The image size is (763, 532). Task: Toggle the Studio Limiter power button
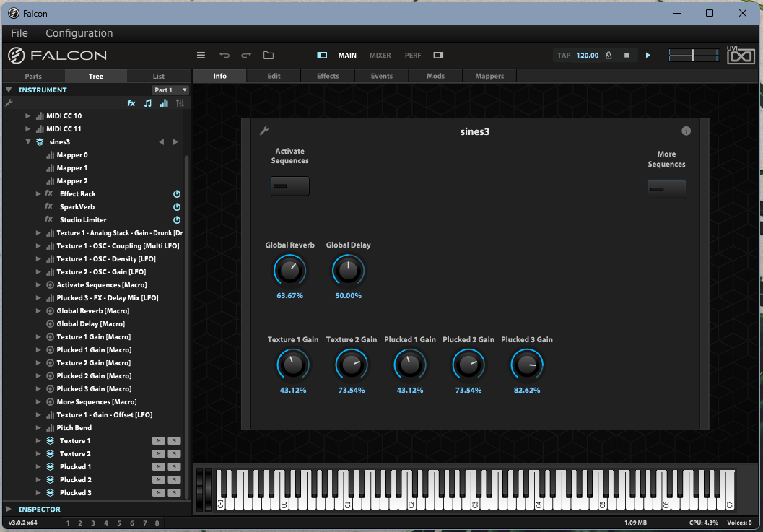point(177,220)
